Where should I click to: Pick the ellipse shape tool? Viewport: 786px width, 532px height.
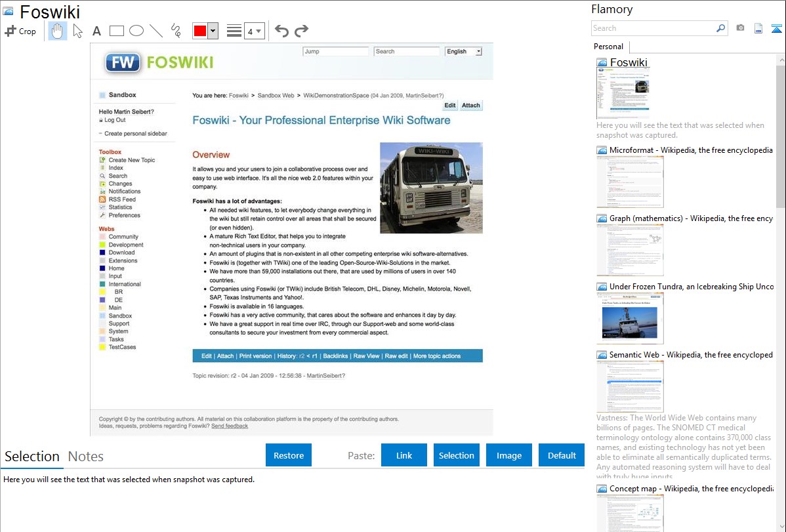[x=136, y=31]
